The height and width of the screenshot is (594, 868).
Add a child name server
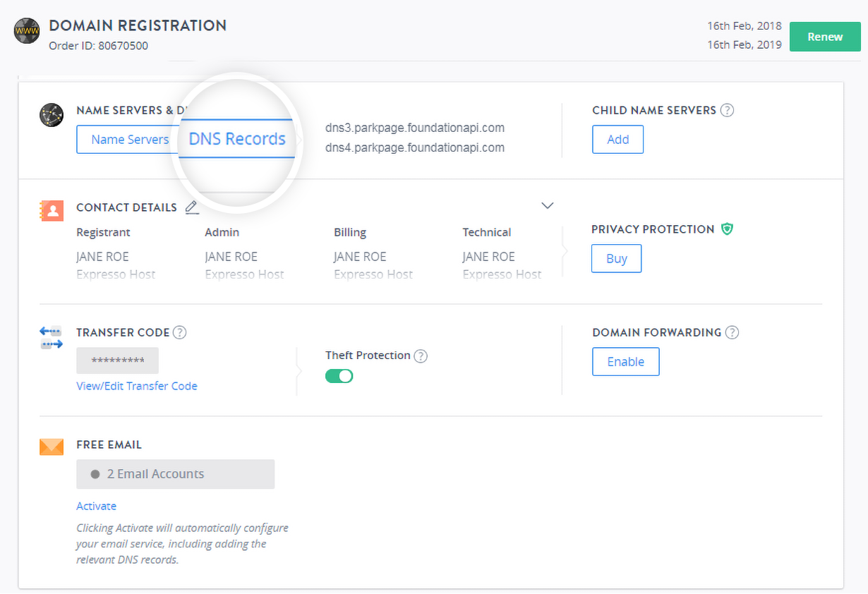[617, 140]
